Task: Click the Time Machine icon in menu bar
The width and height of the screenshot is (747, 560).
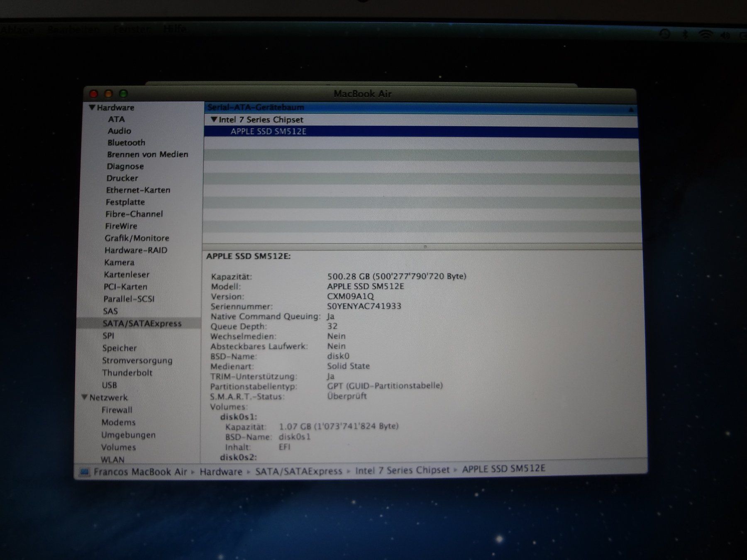Action: click(665, 34)
